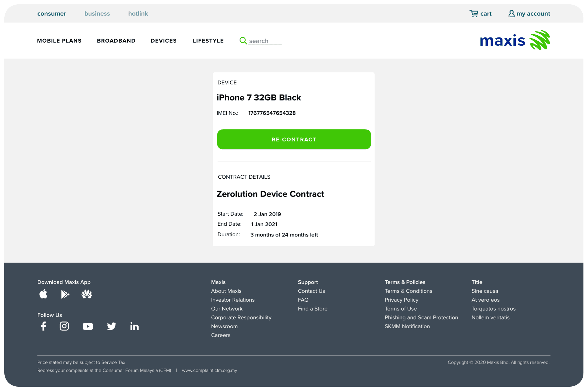Screen dimensions: 588x391
Task: Click the Title footer column heading
Action: click(477, 282)
